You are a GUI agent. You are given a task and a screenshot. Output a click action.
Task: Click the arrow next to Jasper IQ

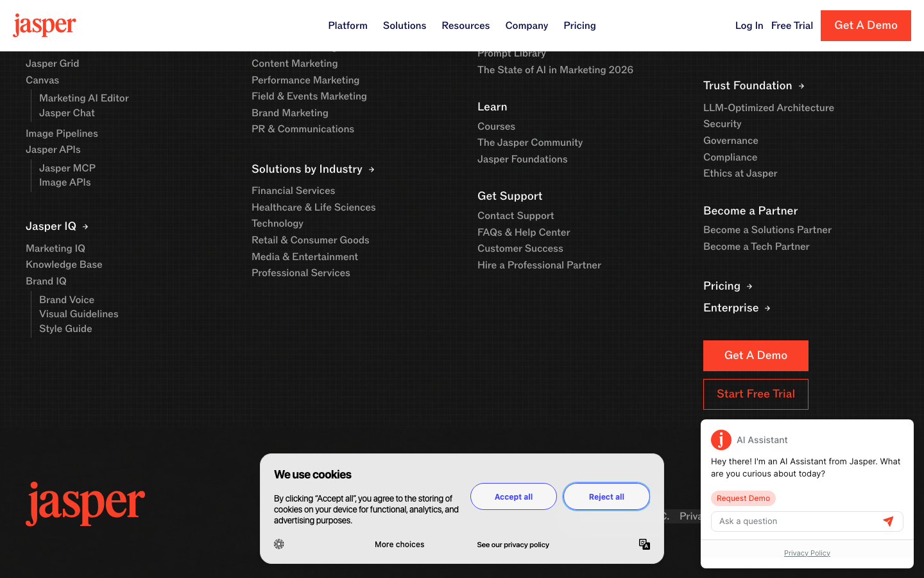point(85,227)
